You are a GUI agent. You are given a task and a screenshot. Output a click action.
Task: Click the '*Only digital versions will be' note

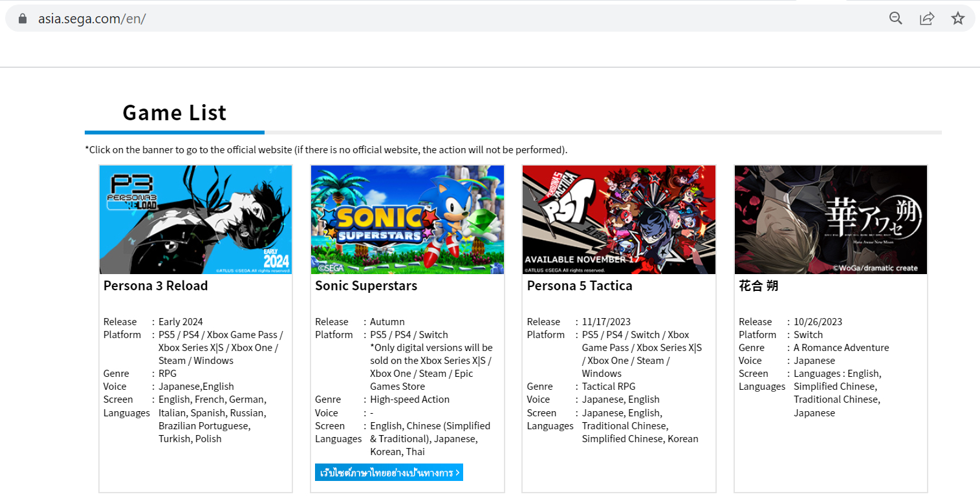(431, 348)
